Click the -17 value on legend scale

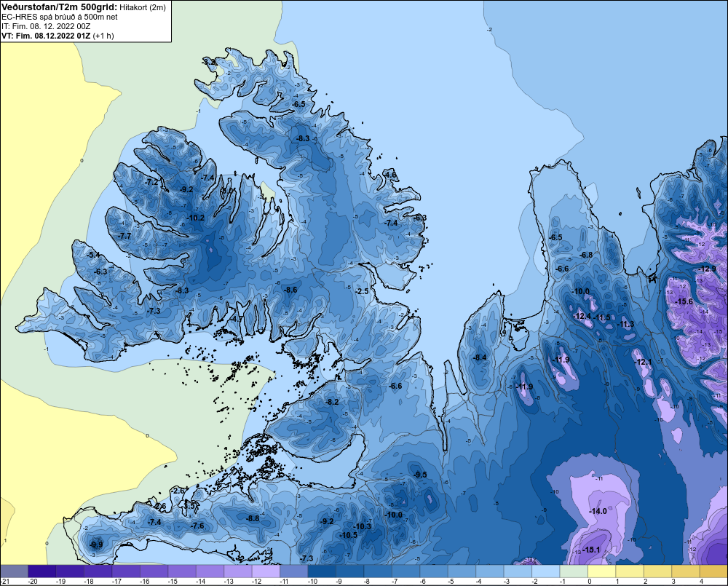pyautogui.click(x=116, y=582)
